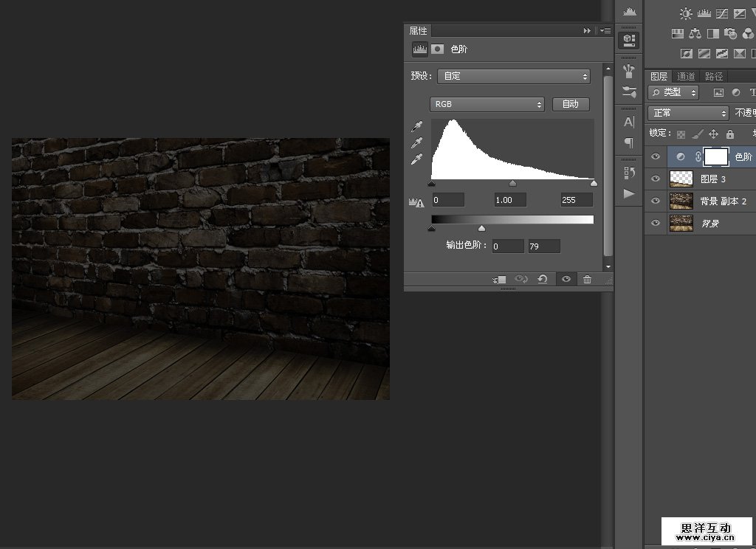This screenshot has width=756, height=549.
Task: Click the output levels white slider handle
Action: [x=482, y=229]
